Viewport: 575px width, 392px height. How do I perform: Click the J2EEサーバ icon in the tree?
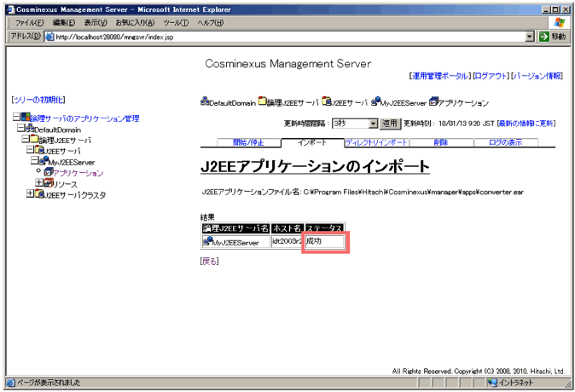tap(39, 150)
